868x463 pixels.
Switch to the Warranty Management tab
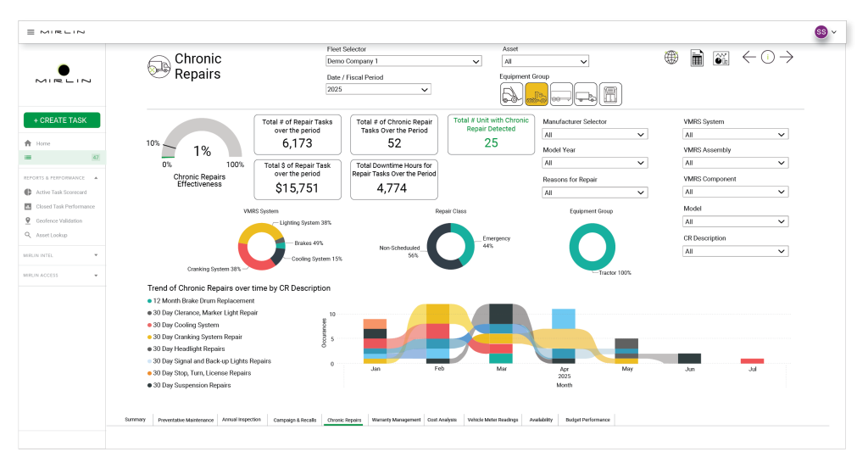point(396,420)
